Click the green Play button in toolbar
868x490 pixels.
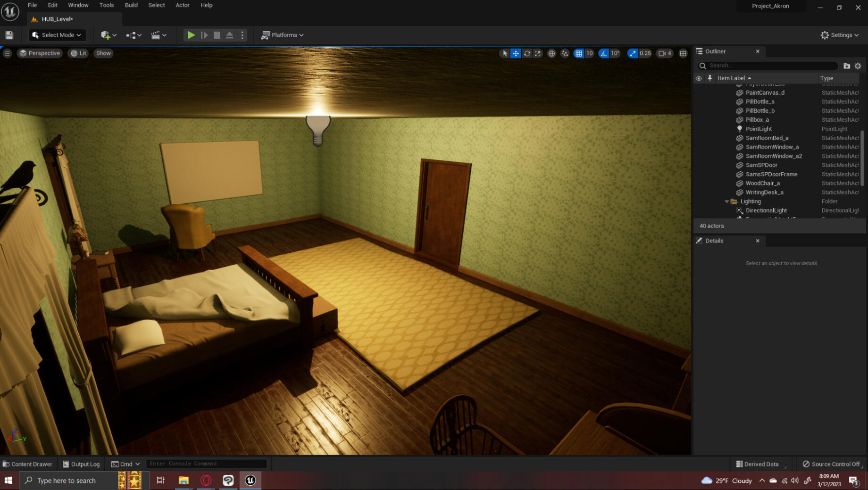coord(191,35)
